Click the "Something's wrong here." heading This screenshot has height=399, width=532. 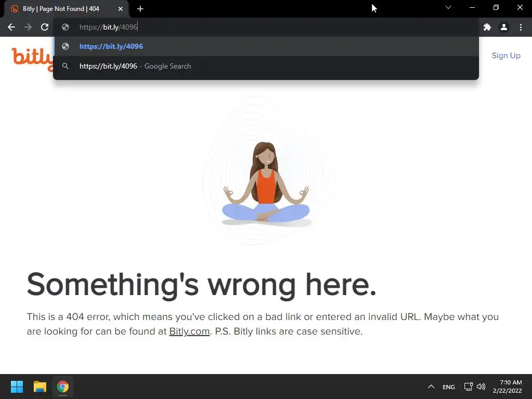(x=202, y=285)
